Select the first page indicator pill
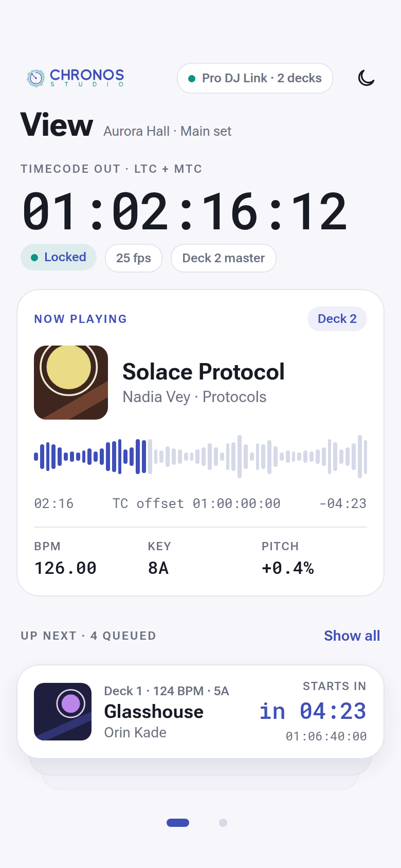The image size is (401, 868). [178, 823]
